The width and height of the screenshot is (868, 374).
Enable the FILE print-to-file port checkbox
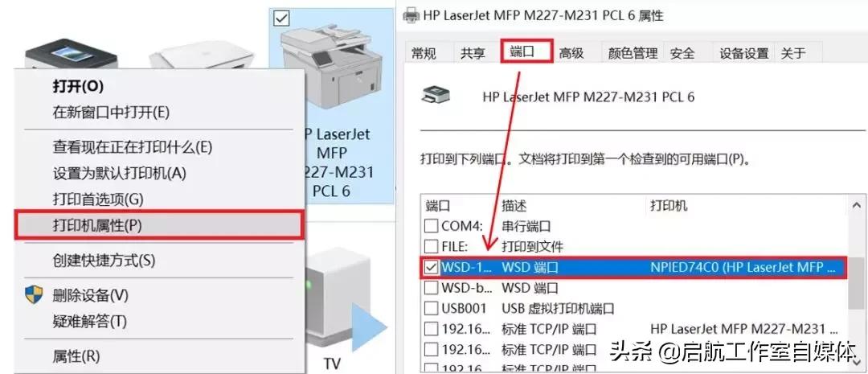431,246
